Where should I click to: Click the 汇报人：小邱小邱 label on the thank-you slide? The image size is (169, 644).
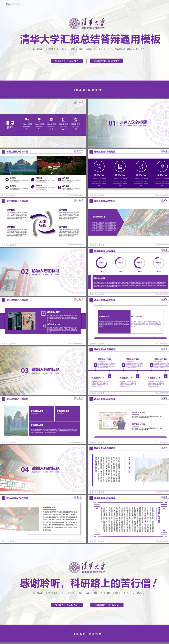coord(67,605)
